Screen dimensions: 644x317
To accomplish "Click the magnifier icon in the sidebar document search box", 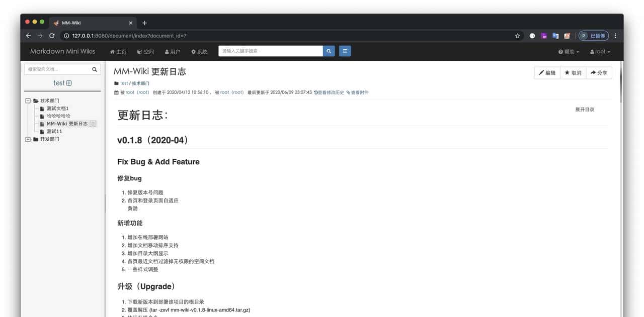I will (95, 69).
